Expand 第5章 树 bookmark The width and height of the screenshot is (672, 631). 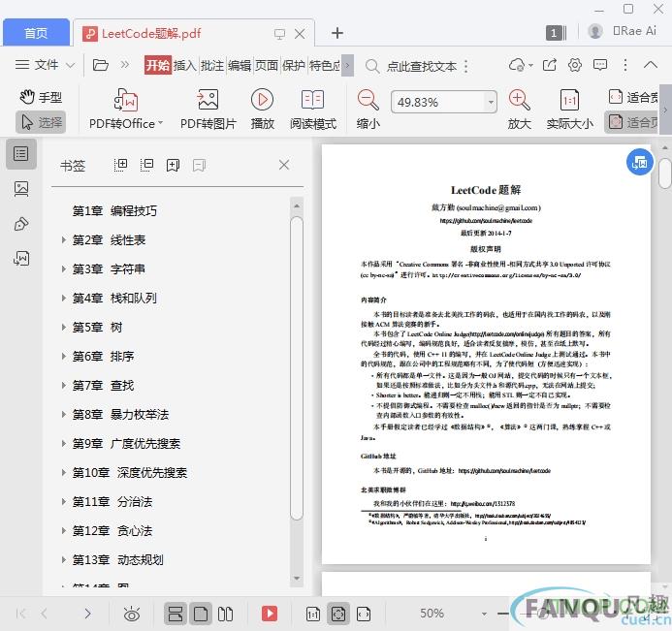(x=63, y=328)
